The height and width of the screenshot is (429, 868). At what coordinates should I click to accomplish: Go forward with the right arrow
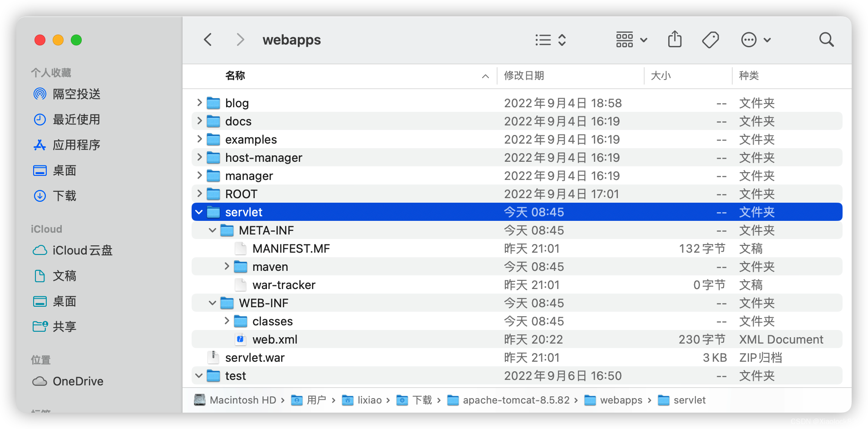point(241,40)
